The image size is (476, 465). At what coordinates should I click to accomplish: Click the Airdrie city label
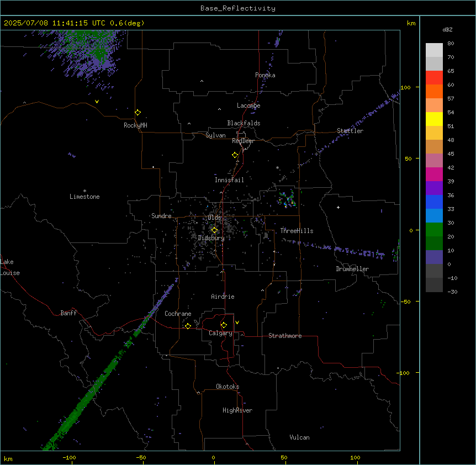click(x=223, y=297)
